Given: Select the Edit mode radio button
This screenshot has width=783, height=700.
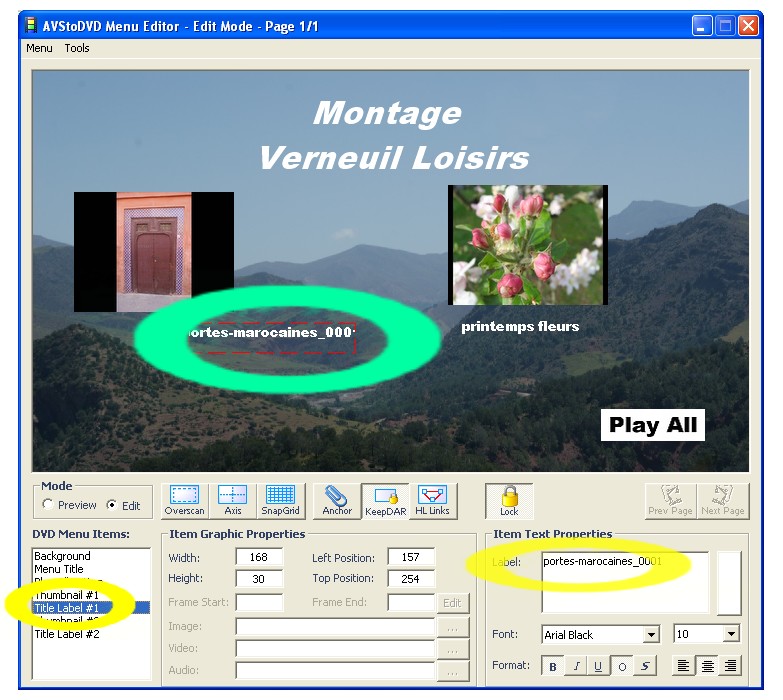Looking at the screenshot, I should [x=111, y=505].
